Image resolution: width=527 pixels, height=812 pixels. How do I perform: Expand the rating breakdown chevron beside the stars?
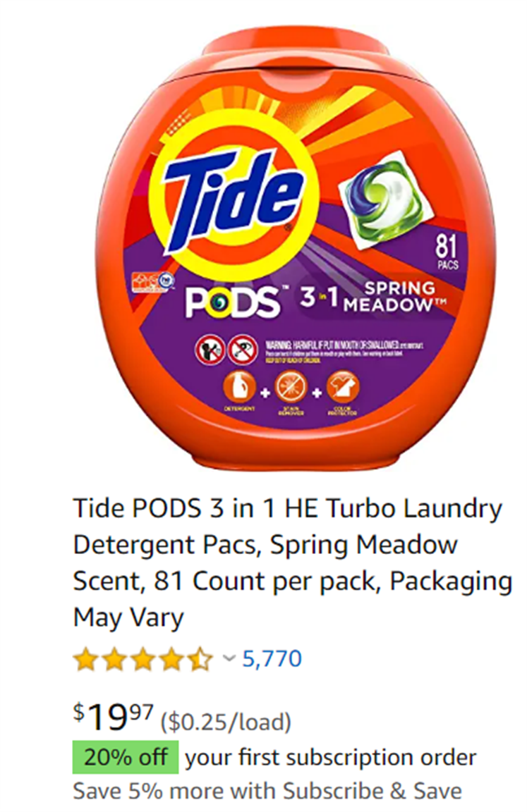coord(228,659)
